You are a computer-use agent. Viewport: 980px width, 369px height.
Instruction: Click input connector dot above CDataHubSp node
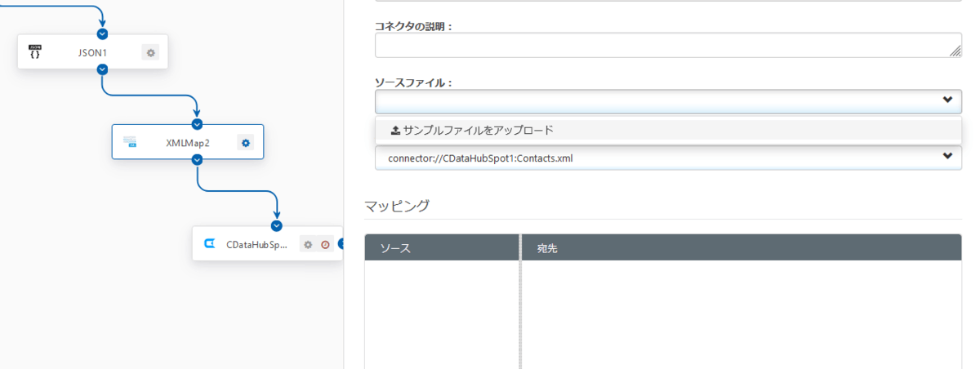point(277,226)
